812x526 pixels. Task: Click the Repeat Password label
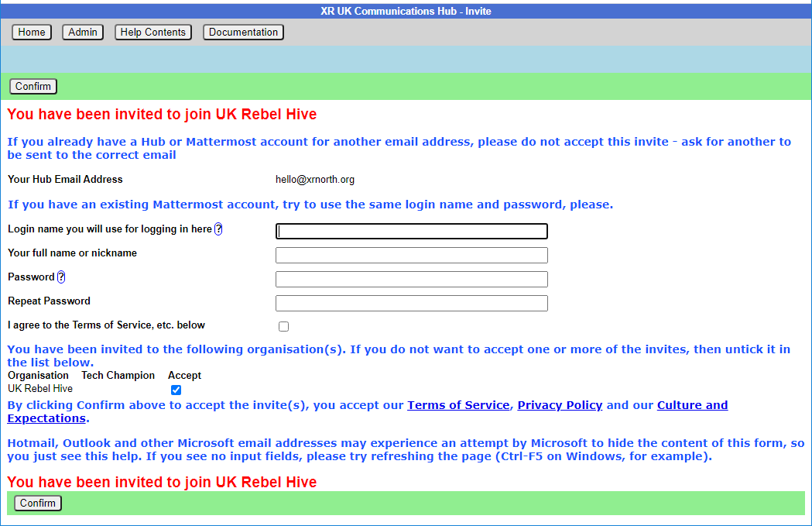tap(50, 301)
